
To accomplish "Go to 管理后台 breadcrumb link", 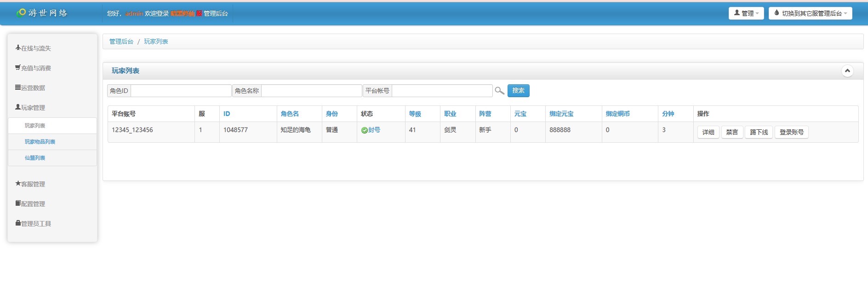I will pyautogui.click(x=121, y=41).
